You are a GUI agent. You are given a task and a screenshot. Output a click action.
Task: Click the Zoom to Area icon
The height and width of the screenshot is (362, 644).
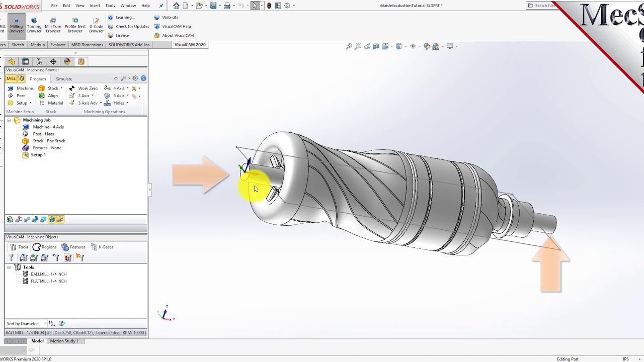pos(358,46)
